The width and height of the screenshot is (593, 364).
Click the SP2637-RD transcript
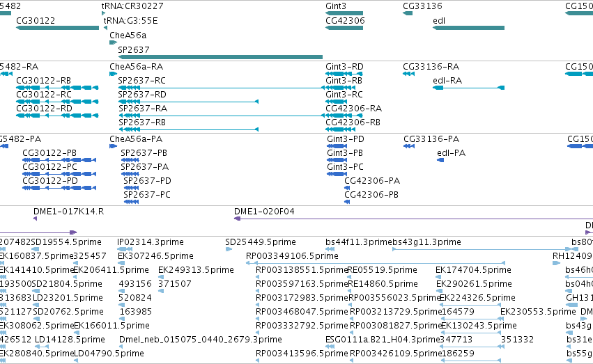[188, 102]
